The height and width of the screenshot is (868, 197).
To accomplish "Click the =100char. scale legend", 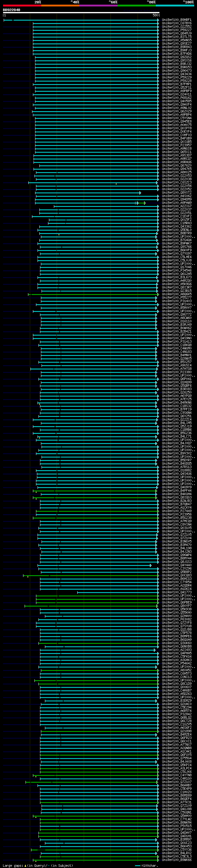I will pyautogui.click(x=147, y=865).
